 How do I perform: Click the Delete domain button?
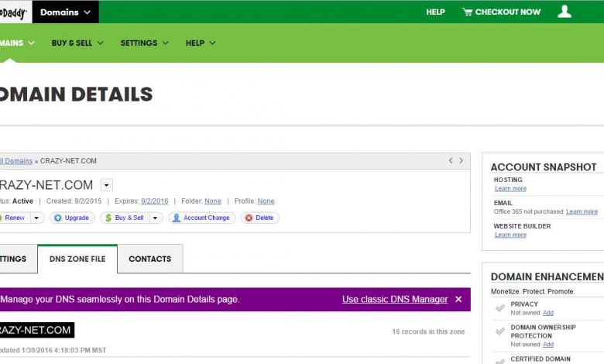260,218
